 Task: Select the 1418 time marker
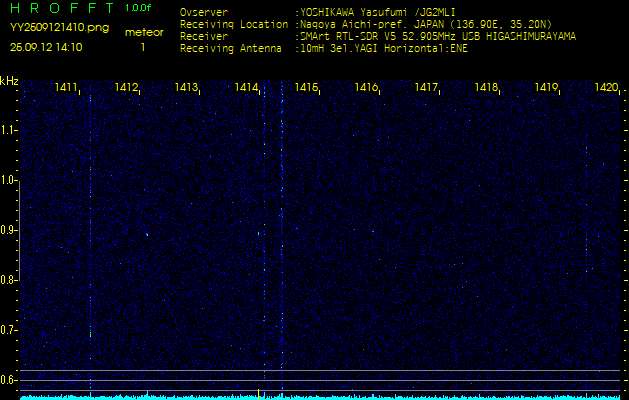pyautogui.click(x=486, y=88)
